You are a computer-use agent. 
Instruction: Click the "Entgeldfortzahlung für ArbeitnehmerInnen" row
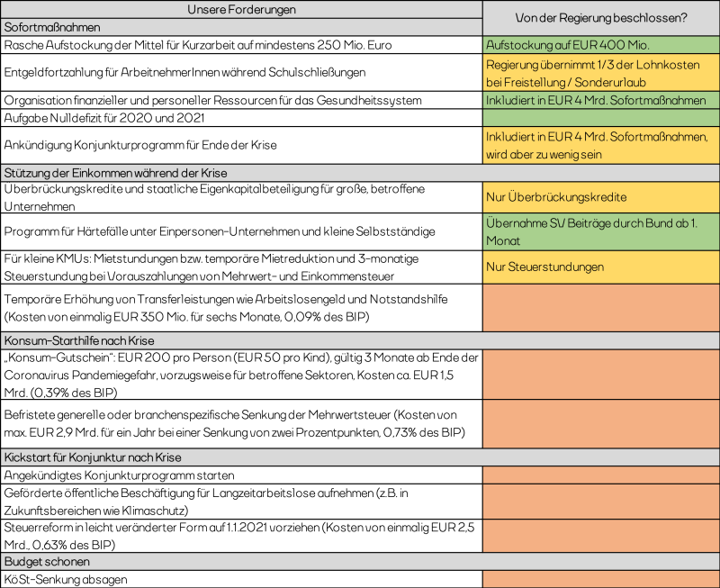241,72
